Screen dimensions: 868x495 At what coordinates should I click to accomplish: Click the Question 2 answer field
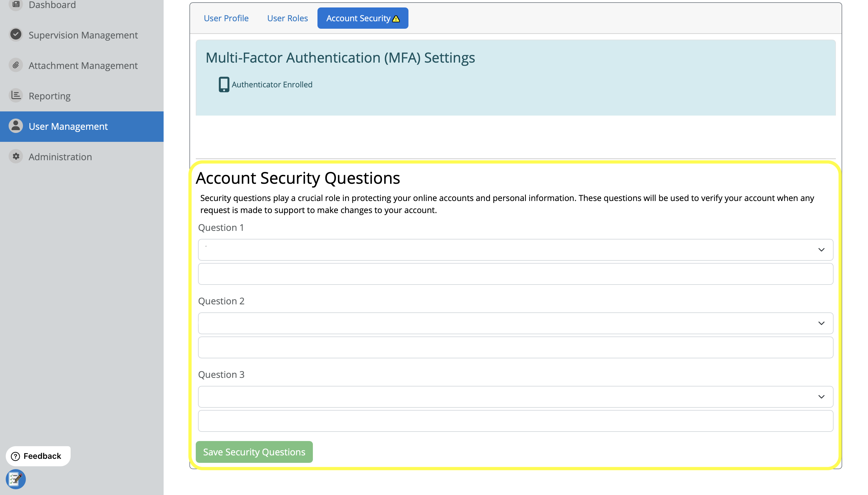pos(515,347)
